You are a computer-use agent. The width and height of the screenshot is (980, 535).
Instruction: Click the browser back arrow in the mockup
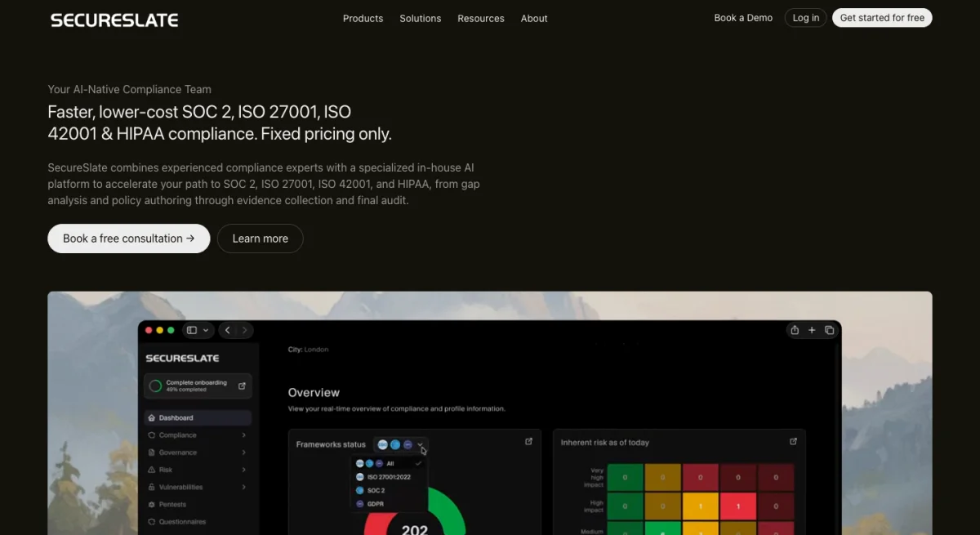click(228, 330)
